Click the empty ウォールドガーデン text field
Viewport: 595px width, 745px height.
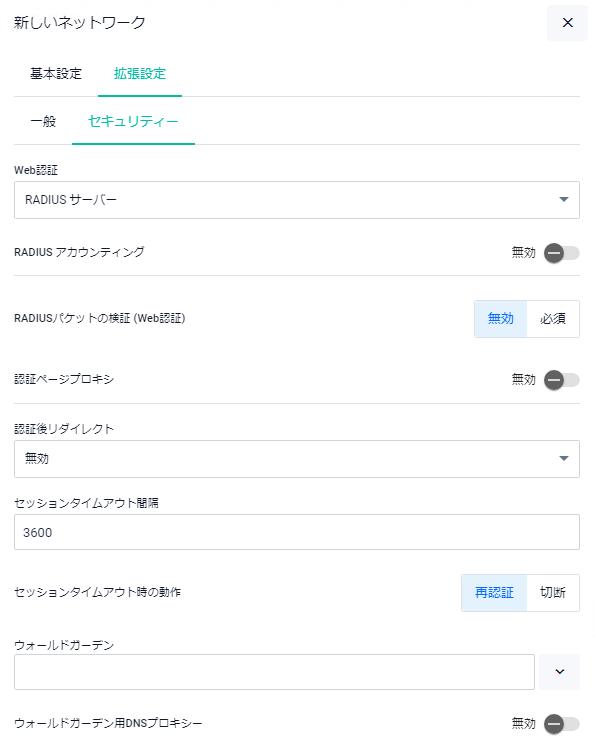click(274, 671)
